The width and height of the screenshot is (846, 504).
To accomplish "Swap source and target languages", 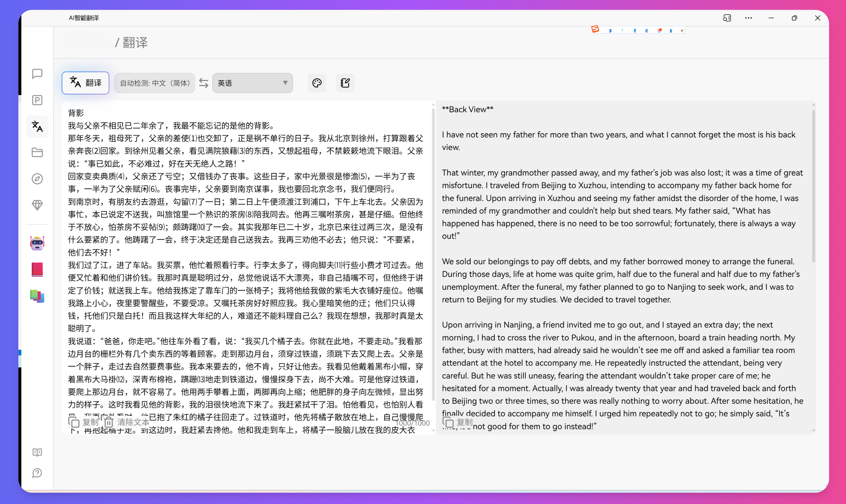I will 203,83.
